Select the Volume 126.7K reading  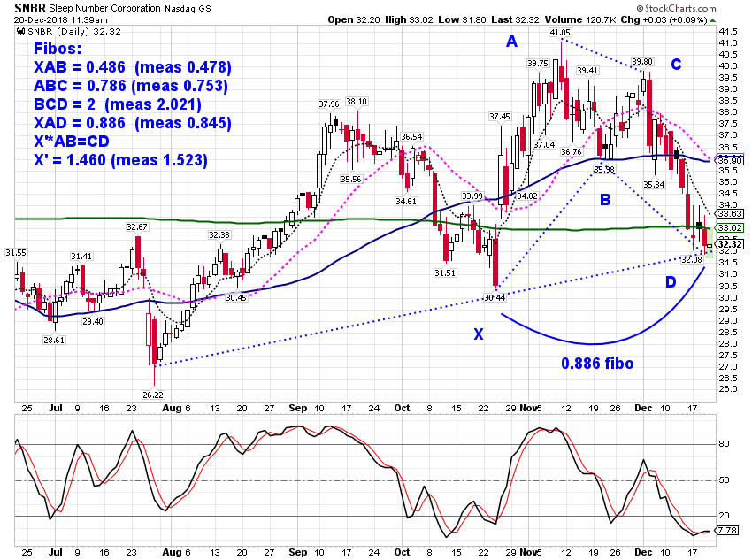coord(579,19)
